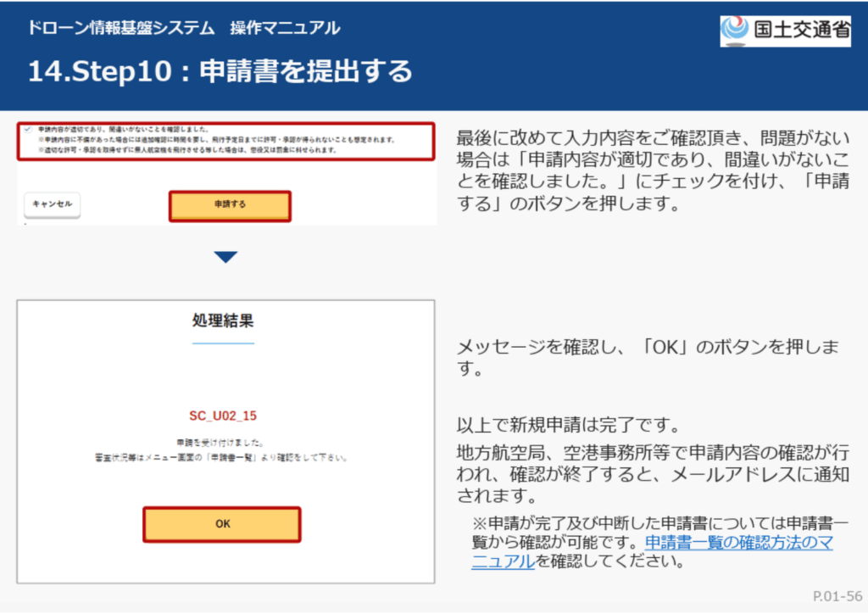868x614 pixels.
Task: Open the 申請書一覧の確認方法のマニュアル link
Action: pos(653,551)
